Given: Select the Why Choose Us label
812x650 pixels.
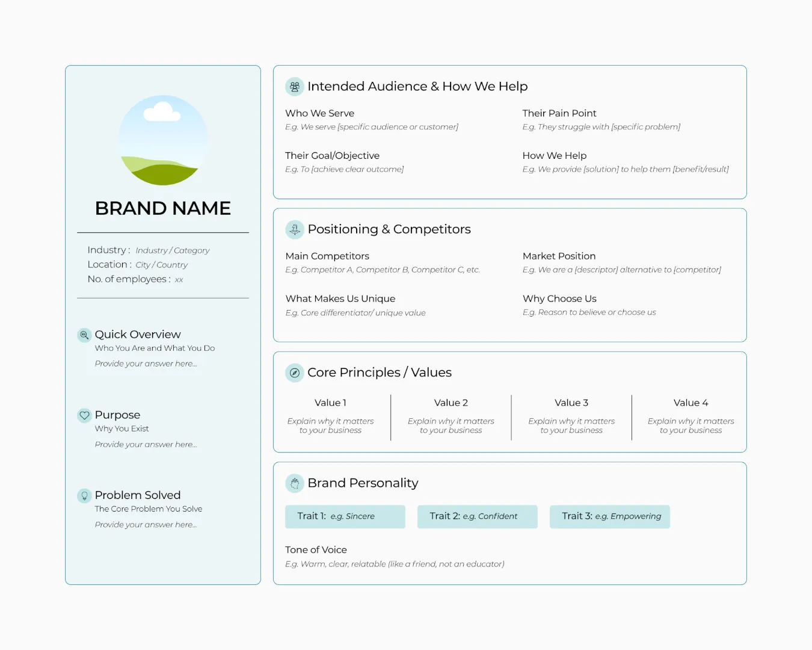Looking at the screenshot, I should (x=559, y=299).
